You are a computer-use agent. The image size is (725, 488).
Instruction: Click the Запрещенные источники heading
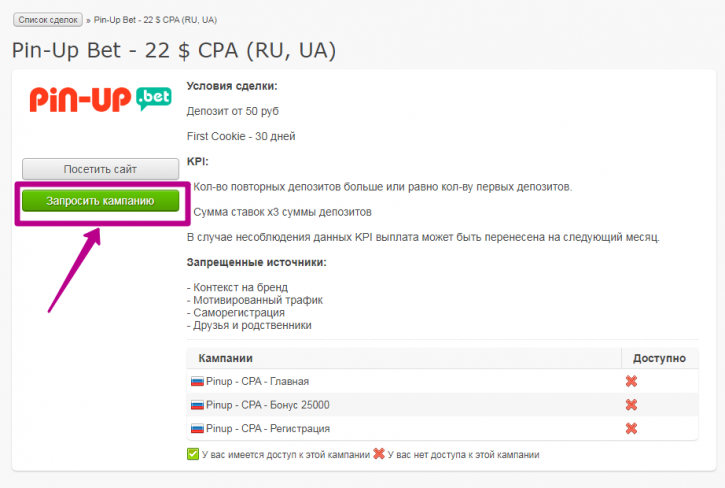(x=257, y=262)
